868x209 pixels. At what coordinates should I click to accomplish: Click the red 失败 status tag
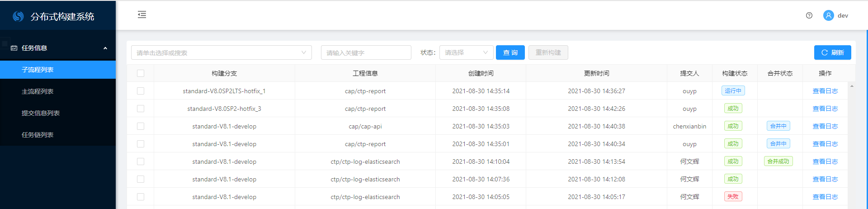tap(733, 197)
